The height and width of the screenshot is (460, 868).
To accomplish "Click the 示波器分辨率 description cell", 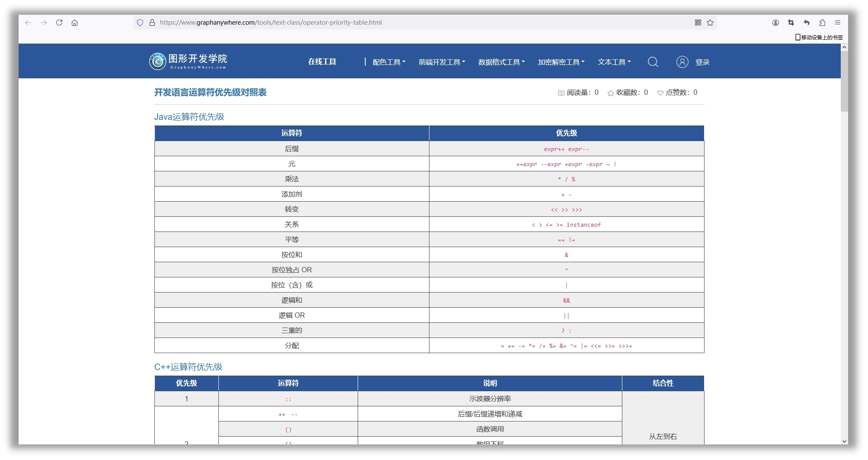I will 490,399.
